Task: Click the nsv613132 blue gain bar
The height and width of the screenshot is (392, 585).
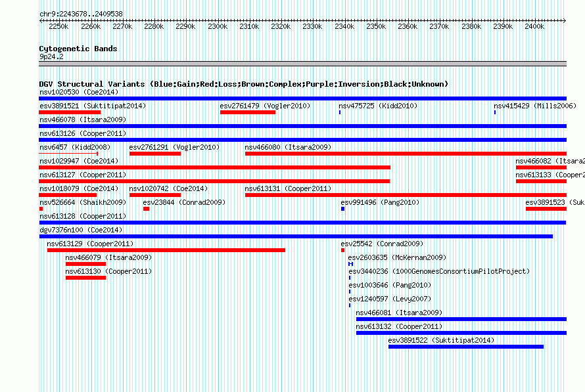Action: click(x=461, y=333)
